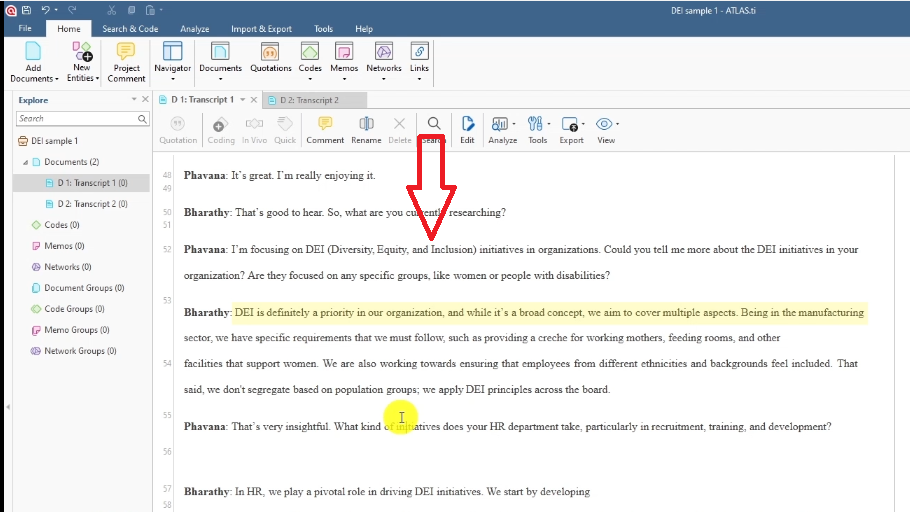Click paragraph number 52 in margin
The height and width of the screenshot is (512, 910).
pos(167,249)
